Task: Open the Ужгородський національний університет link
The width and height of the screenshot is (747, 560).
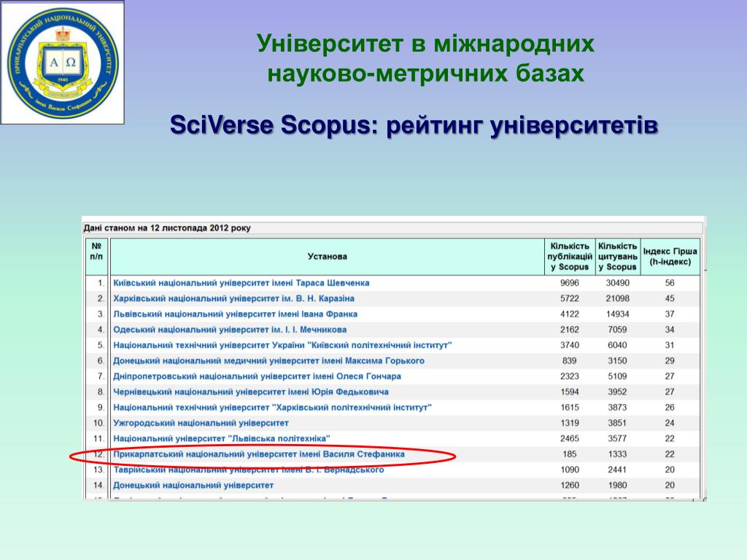Action: pos(201,423)
